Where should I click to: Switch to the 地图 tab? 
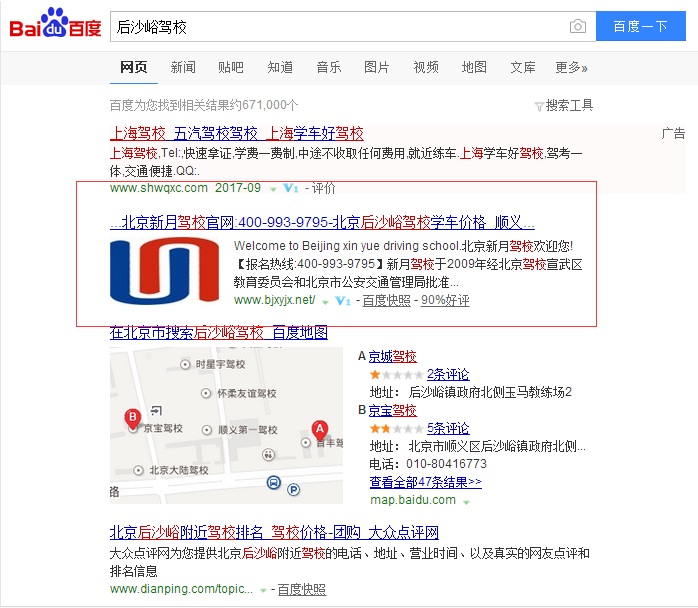tap(474, 67)
